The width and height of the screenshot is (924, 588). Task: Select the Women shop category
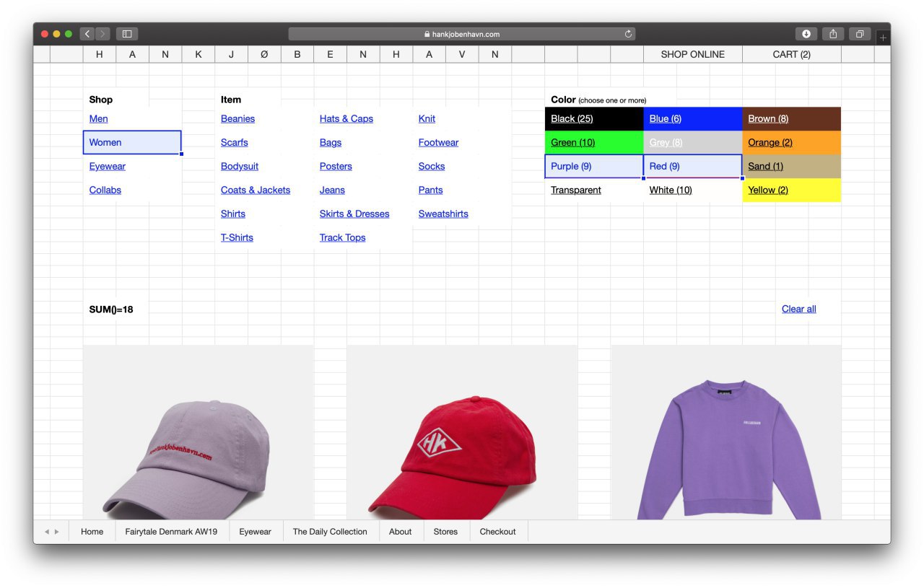coord(132,142)
